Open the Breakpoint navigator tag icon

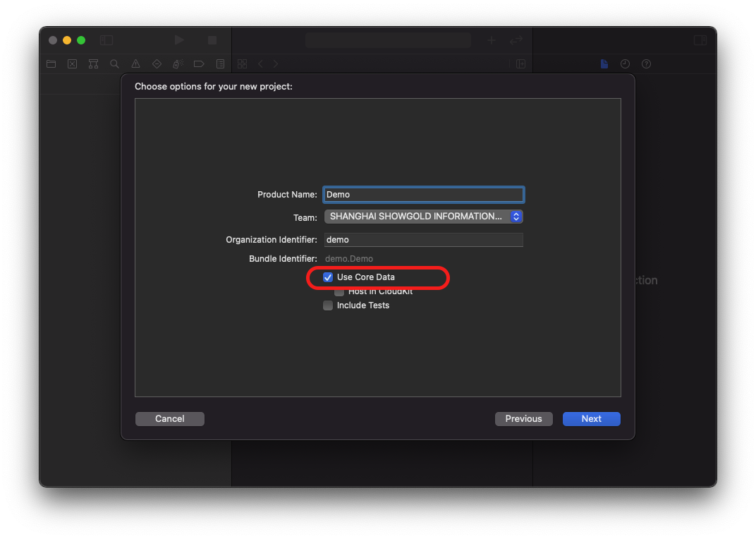(x=199, y=64)
